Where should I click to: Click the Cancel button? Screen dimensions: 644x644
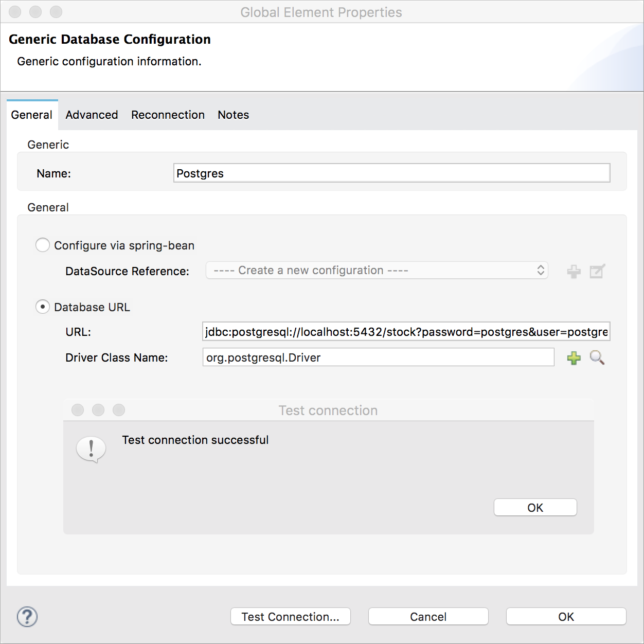[428, 616]
